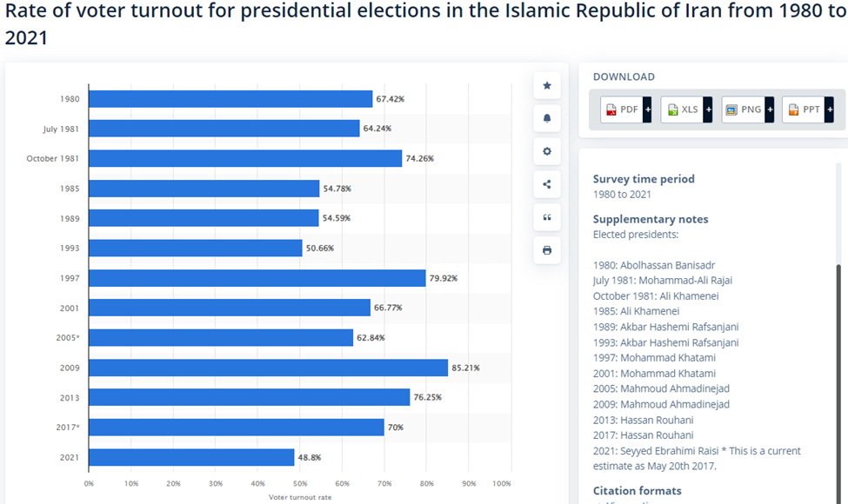Download the chart as PPT
Viewport: 848px width, 504px height.
tap(803, 109)
